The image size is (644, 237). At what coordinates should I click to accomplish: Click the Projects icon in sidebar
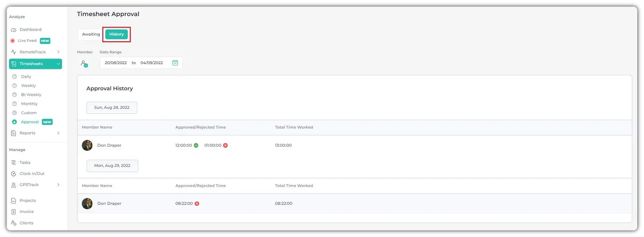(14, 201)
